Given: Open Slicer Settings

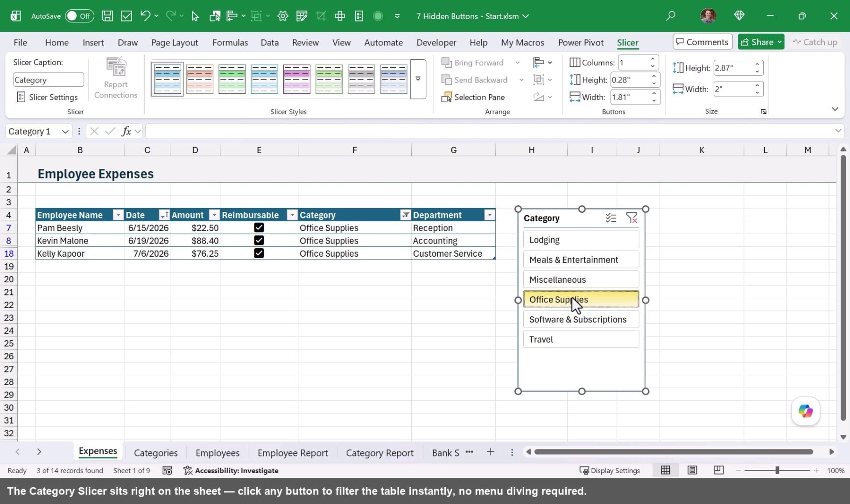Looking at the screenshot, I should tap(48, 97).
